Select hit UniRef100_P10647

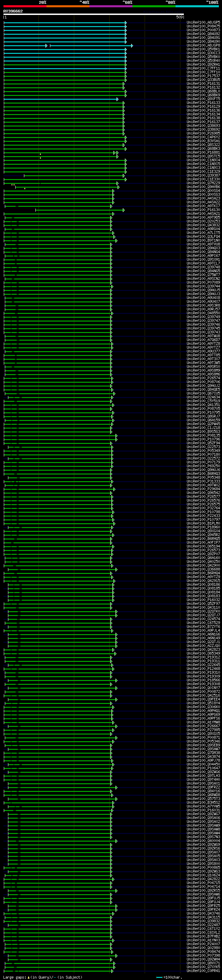click(203, 768)
